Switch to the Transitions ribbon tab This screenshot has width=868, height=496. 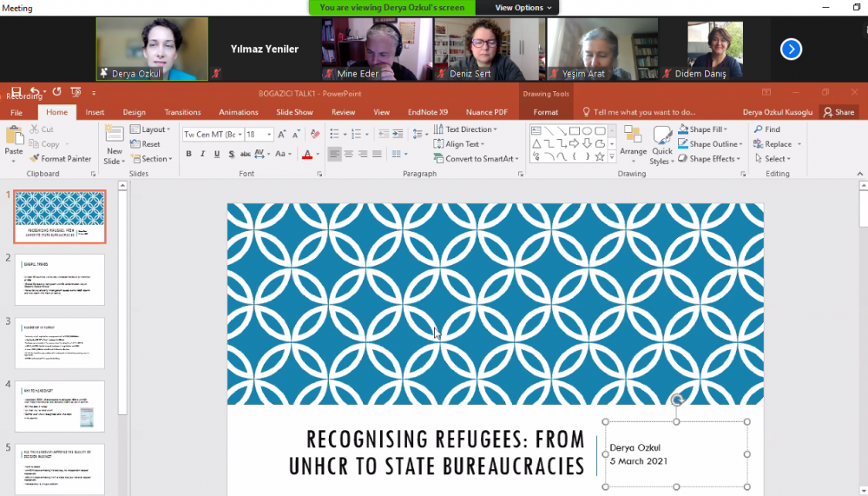point(182,112)
